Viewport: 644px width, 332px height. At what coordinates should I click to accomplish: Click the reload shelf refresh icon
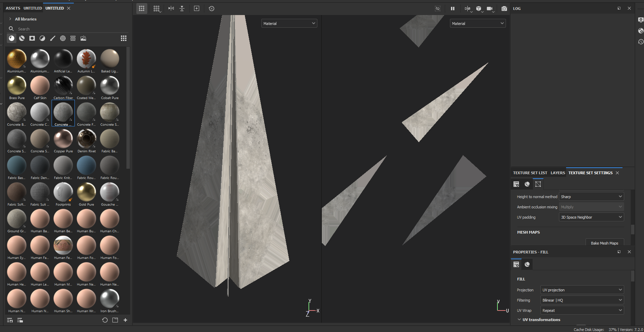(x=104, y=320)
